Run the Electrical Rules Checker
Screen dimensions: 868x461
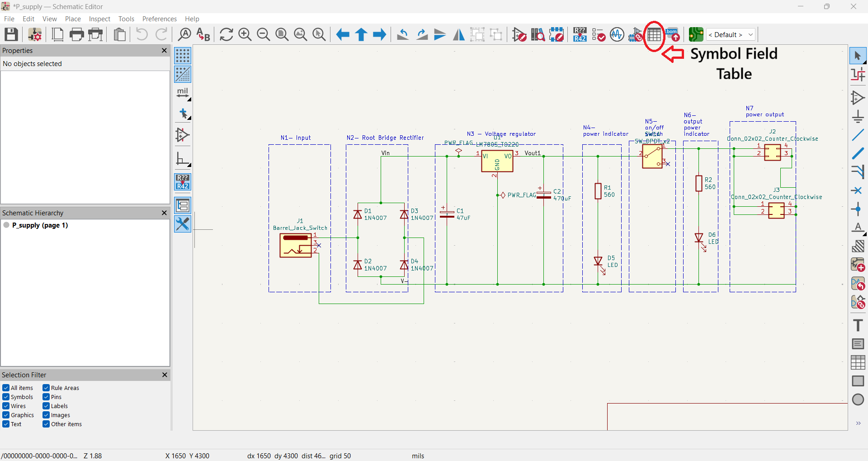pyautogui.click(x=599, y=34)
